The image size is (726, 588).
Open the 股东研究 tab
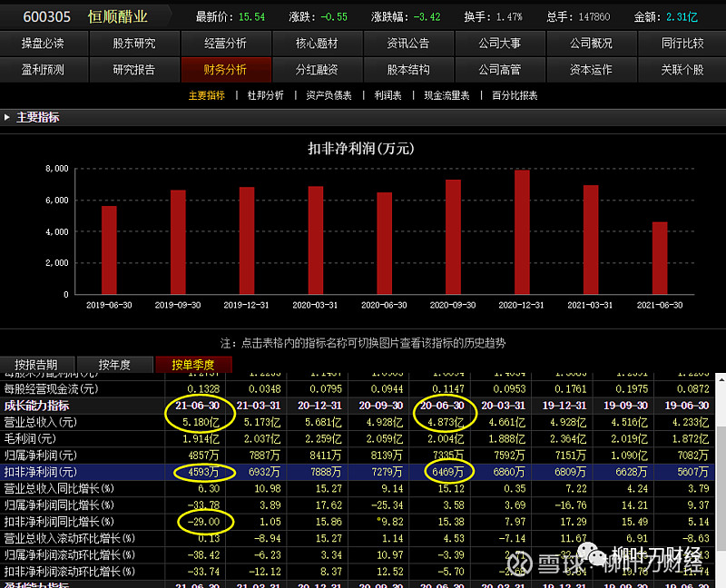click(134, 44)
